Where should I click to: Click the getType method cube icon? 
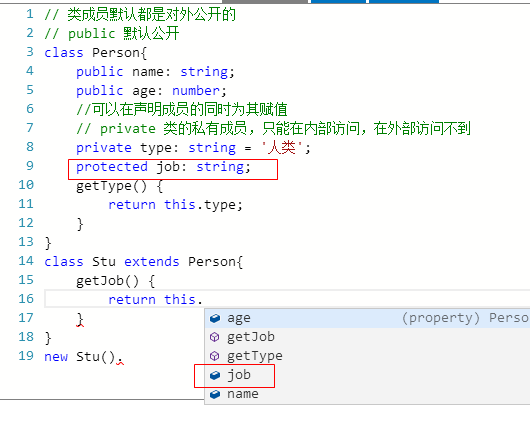[x=215, y=356]
